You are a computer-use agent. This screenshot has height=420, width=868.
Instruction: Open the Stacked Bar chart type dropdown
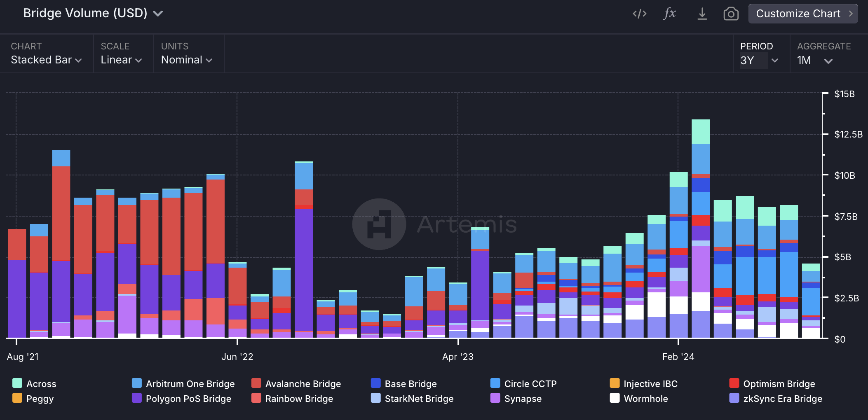(46, 60)
